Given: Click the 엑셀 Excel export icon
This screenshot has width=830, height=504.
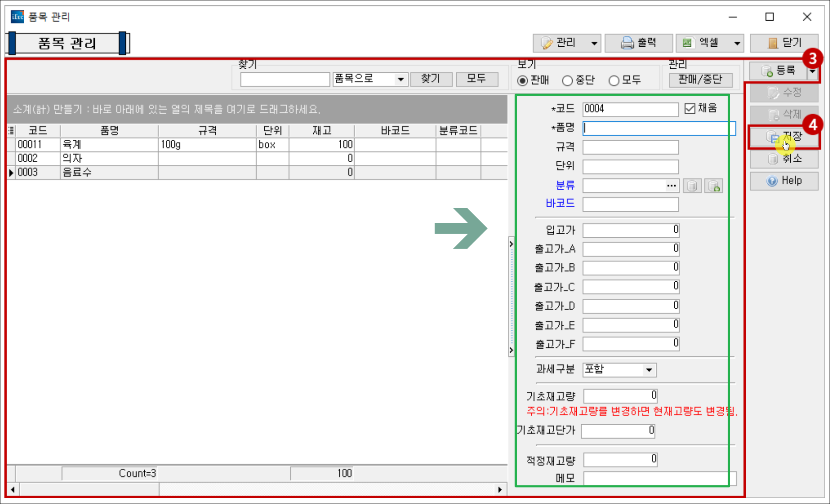Looking at the screenshot, I should pos(688,43).
